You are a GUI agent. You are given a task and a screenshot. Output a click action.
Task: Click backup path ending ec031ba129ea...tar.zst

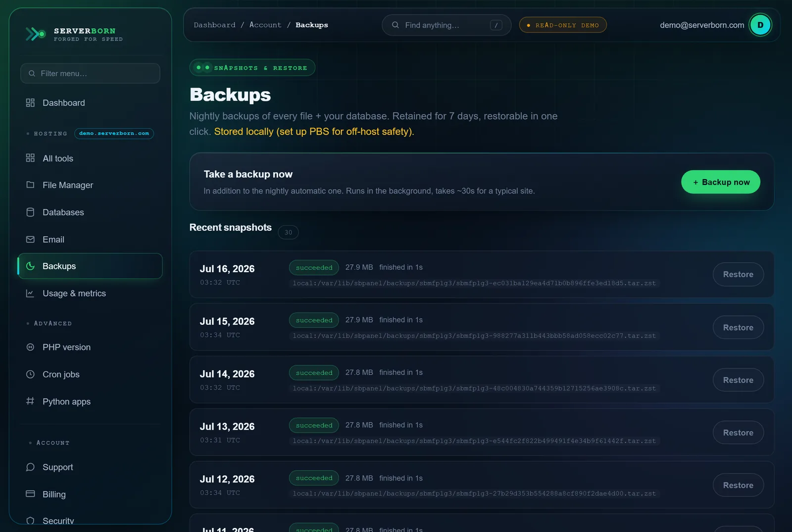coord(474,283)
